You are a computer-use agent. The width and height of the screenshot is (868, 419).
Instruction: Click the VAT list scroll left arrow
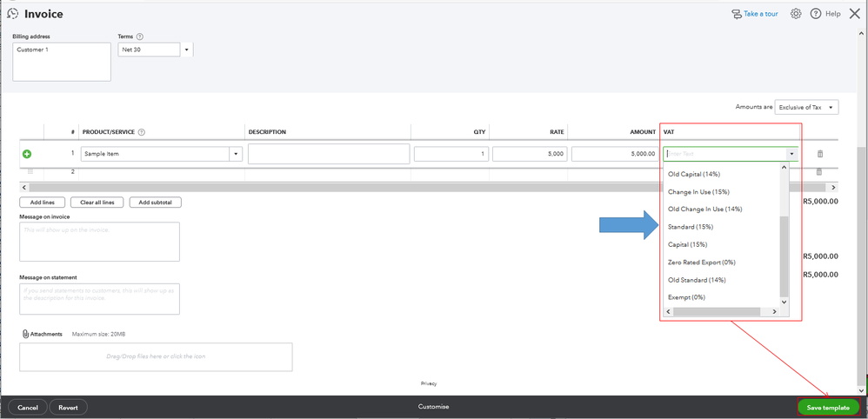tap(668, 312)
